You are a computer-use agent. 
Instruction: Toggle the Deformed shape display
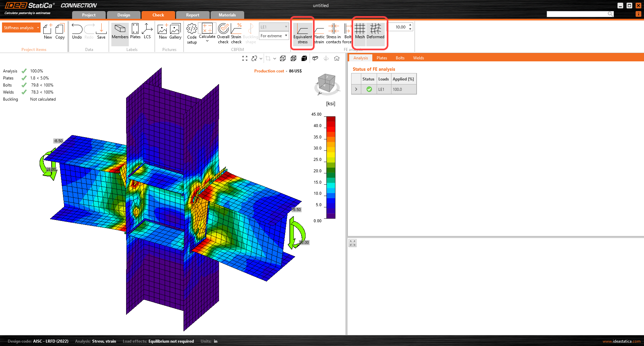[x=375, y=32]
